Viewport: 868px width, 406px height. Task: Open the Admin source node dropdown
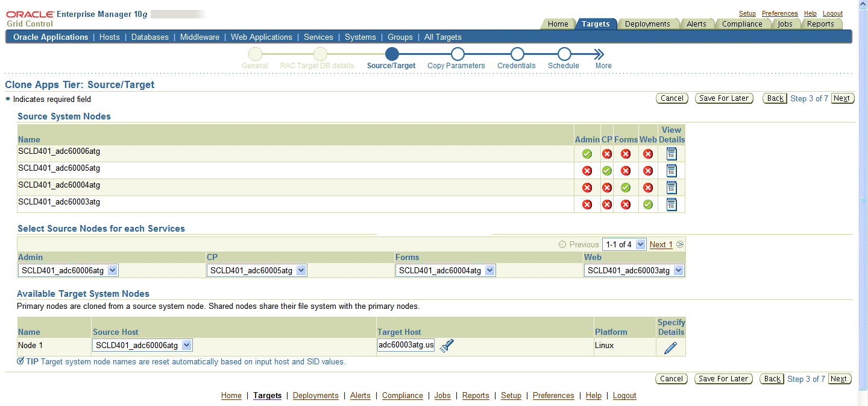coord(68,270)
